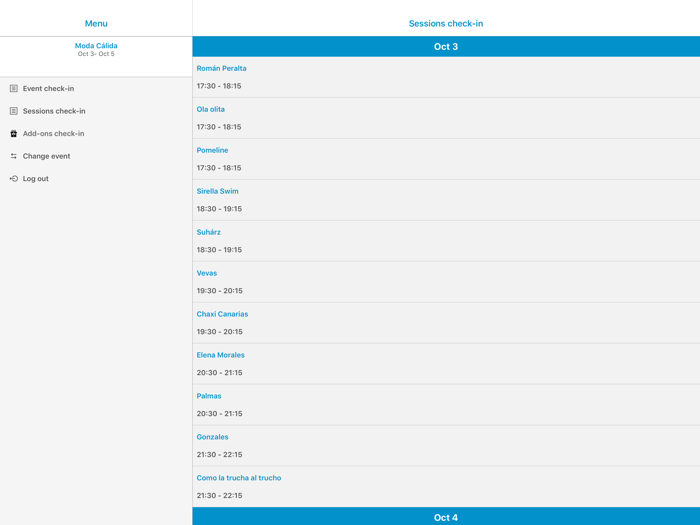Open Sessions check-in menu entry
Screen dimensions: 700x525
click(96, 111)
